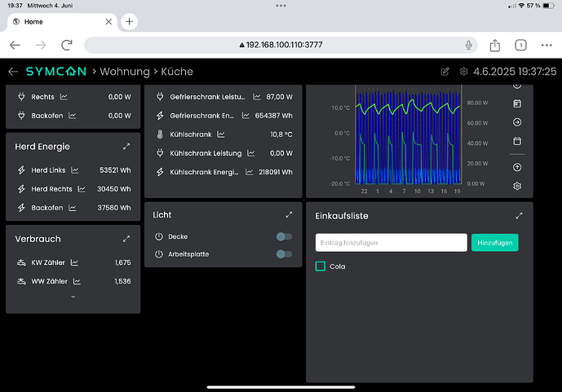
Task: Click the calendar-day icon beside the chart
Action: point(517,104)
